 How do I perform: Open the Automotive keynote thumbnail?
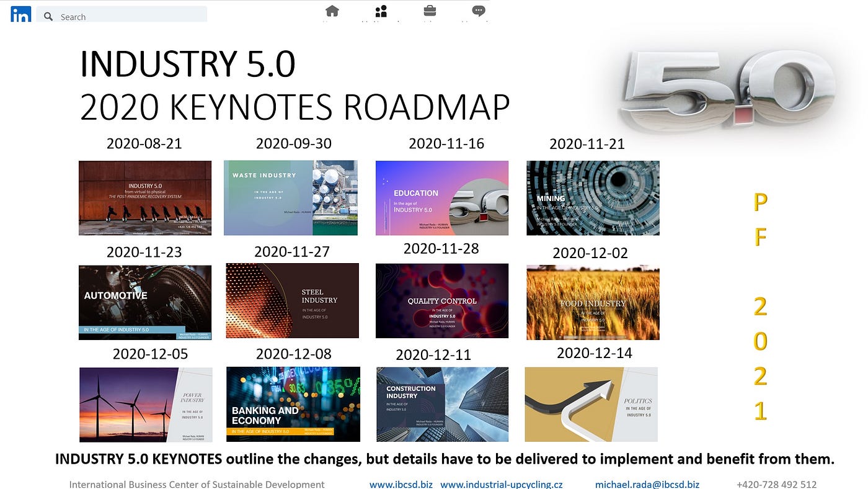[x=145, y=303]
